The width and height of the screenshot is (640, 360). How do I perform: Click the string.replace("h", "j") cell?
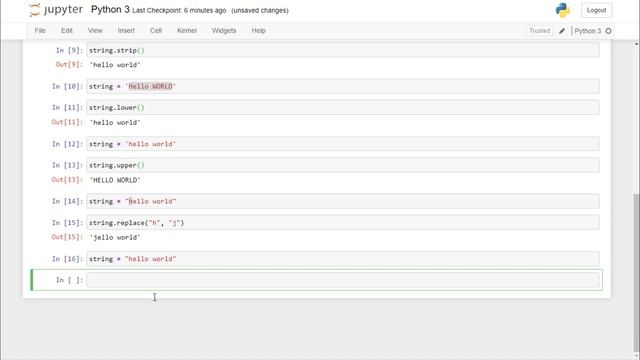[x=343, y=223]
